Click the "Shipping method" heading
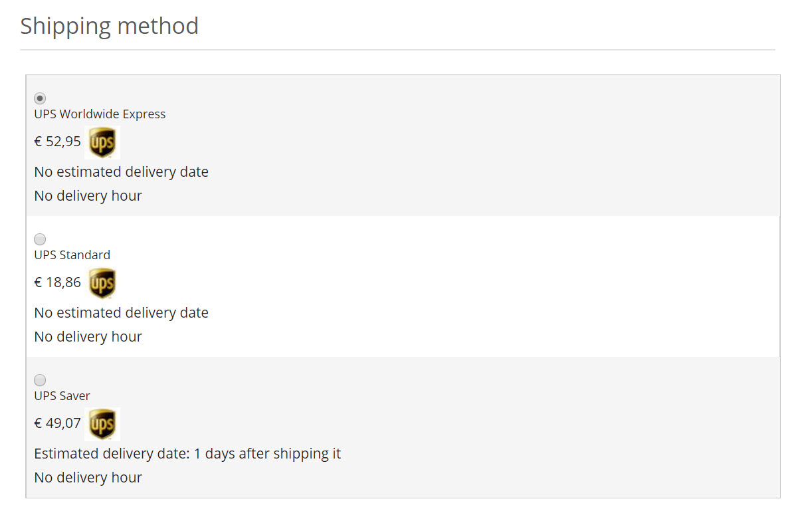This screenshot has height=517, width=812. click(109, 27)
